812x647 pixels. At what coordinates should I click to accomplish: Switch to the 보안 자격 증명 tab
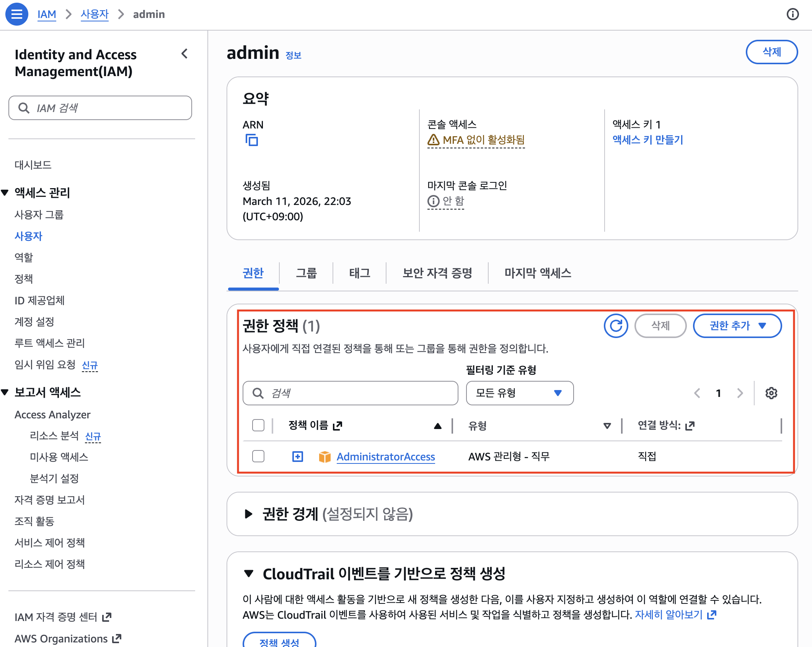(x=437, y=273)
